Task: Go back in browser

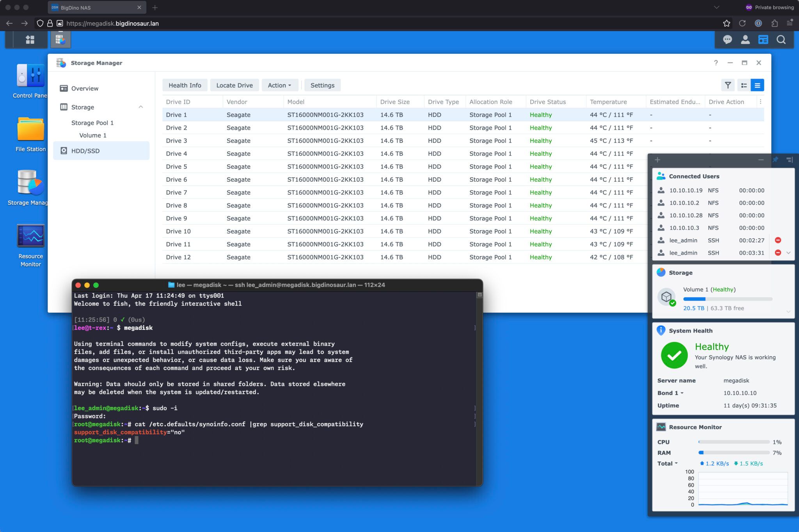Action: [x=9, y=23]
